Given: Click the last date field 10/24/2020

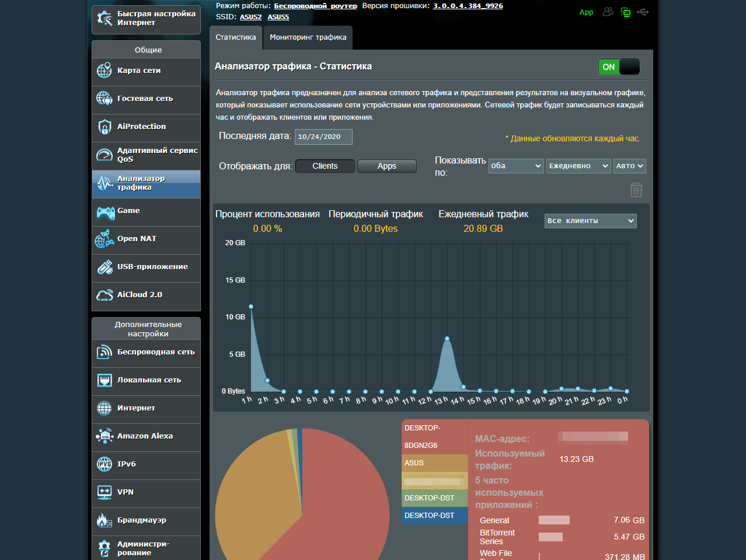Looking at the screenshot, I should [323, 137].
